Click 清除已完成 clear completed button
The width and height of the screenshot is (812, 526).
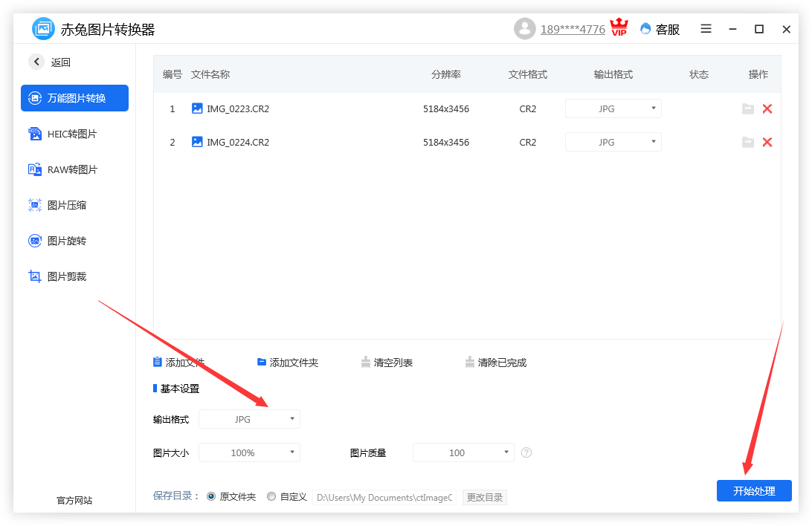pos(495,363)
